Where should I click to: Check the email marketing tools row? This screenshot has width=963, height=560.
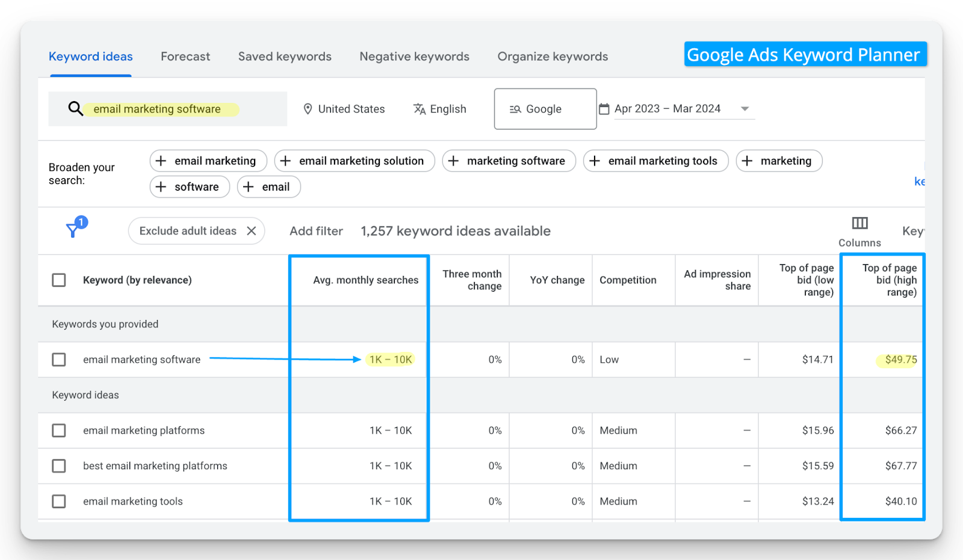pyautogui.click(x=59, y=501)
